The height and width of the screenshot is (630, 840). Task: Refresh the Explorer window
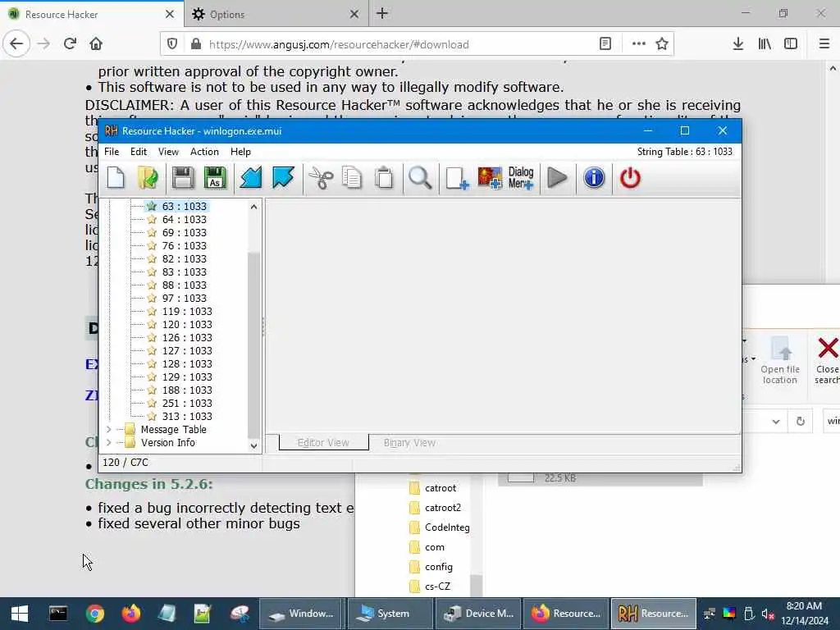pos(801,422)
